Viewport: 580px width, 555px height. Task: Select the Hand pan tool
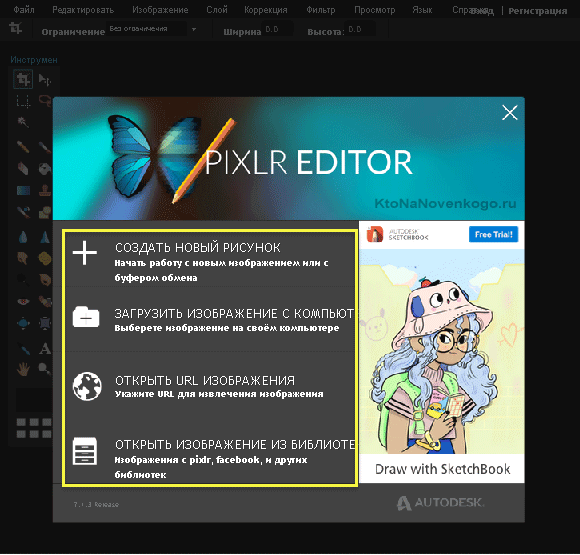[23, 369]
